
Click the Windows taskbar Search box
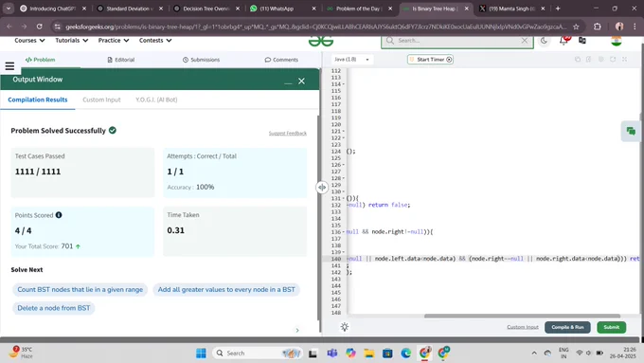click(x=258, y=354)
